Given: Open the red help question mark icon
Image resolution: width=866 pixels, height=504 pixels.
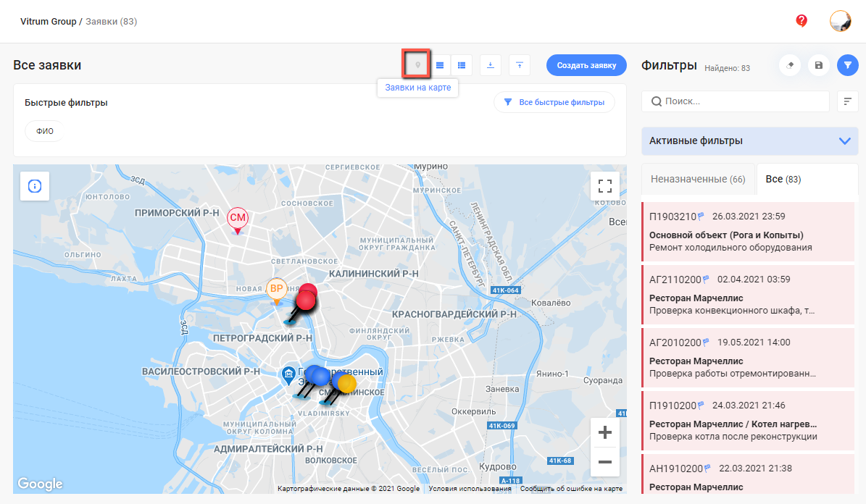Looking at the screenshot, I should [802, 21].
